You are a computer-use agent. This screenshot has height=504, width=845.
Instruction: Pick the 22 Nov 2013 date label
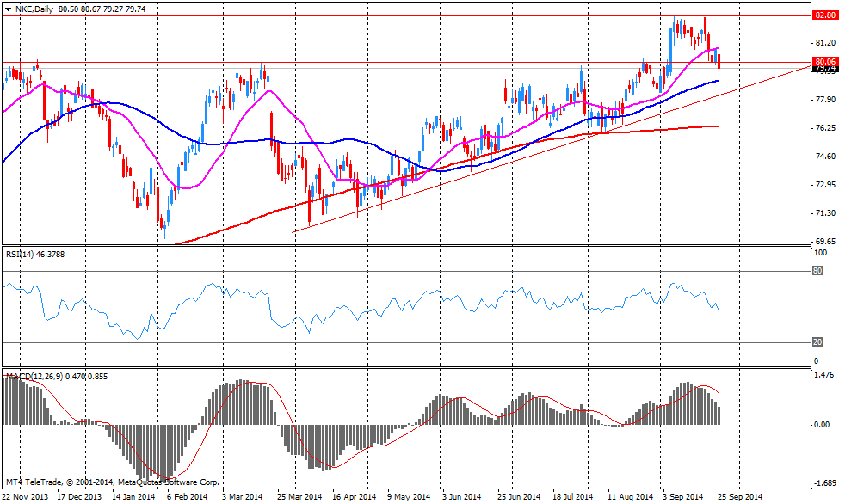[24, 496]
